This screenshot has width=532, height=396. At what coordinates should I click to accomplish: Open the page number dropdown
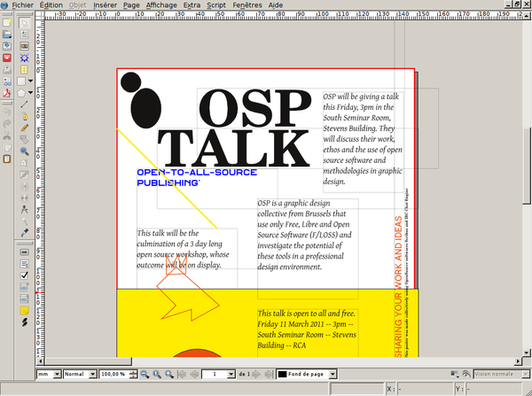pos(231,374)
